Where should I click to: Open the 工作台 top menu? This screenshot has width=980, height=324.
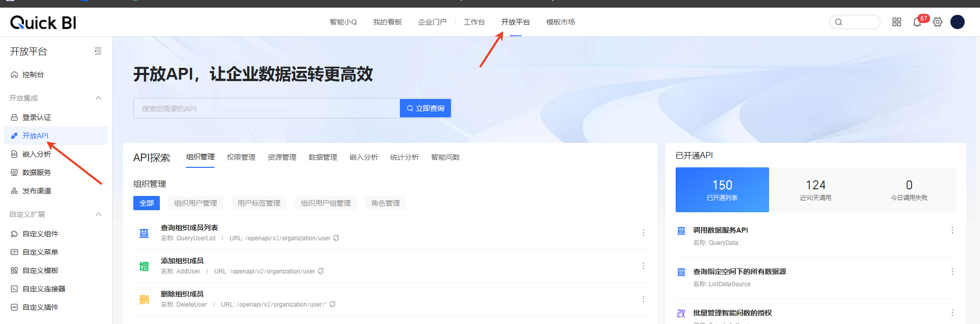pos(474,22)
